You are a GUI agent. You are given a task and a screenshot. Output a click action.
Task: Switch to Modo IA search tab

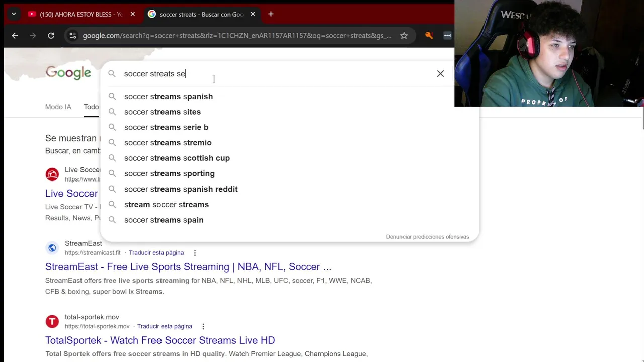(x=58, y=107)
